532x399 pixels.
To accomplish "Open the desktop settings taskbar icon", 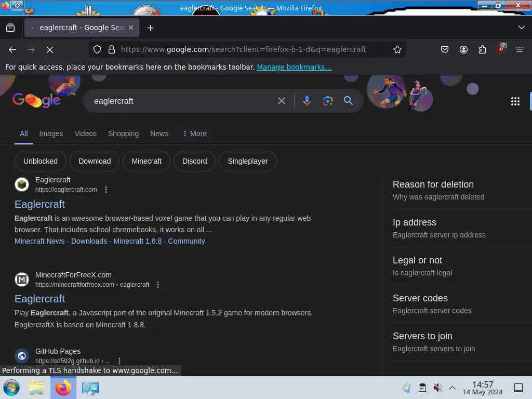I will click(x=90, y=388).
